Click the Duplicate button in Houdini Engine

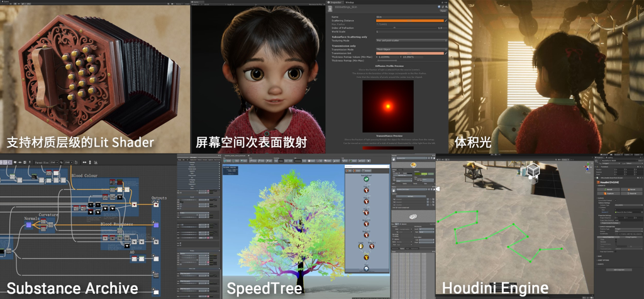tap(608, 193)
